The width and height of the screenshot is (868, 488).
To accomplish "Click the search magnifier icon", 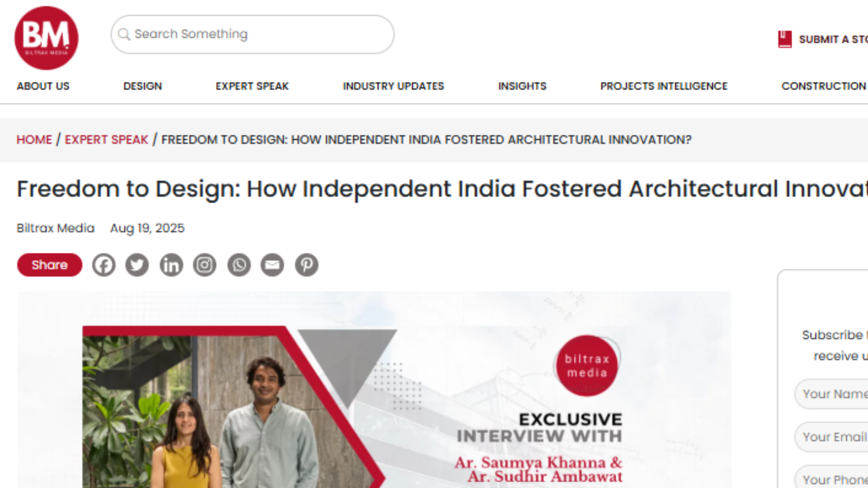I will pos(124,34).
